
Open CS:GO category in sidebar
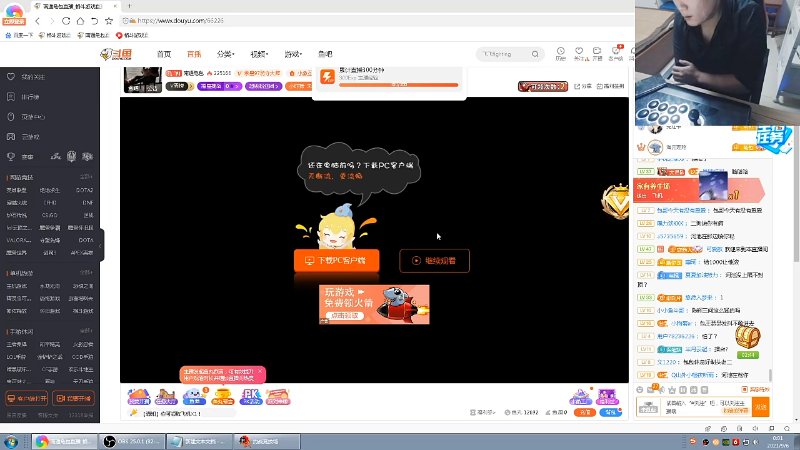[49, 215]
